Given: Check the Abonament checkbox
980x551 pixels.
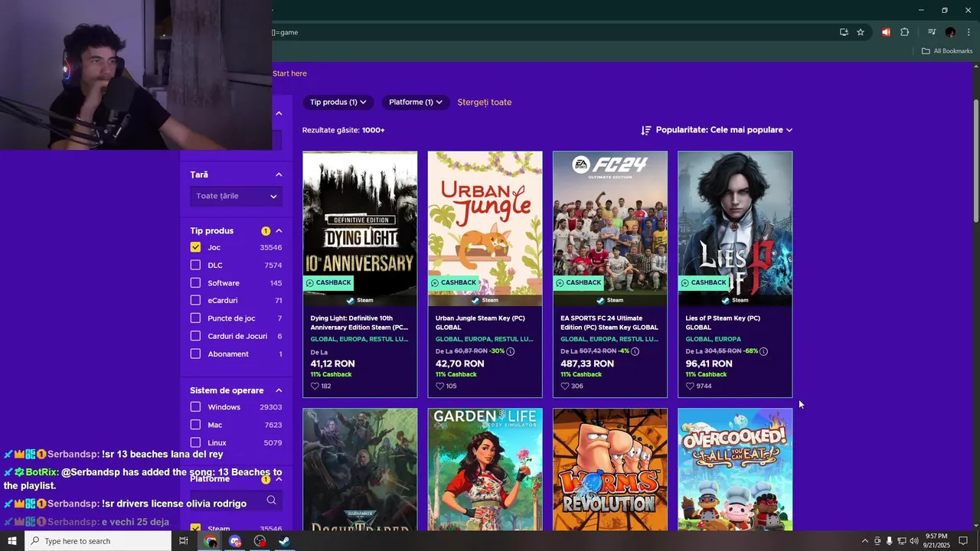Looking at the screenshot, I should coord(195,354).
